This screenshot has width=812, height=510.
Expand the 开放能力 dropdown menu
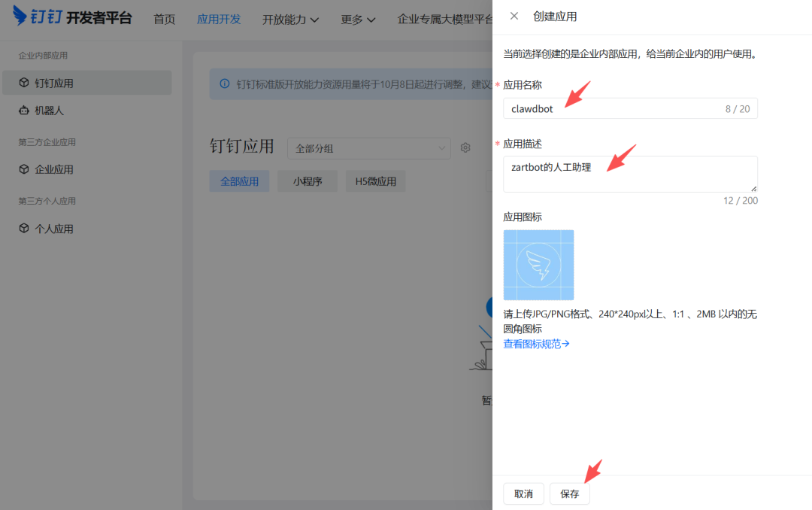(290, 19)
